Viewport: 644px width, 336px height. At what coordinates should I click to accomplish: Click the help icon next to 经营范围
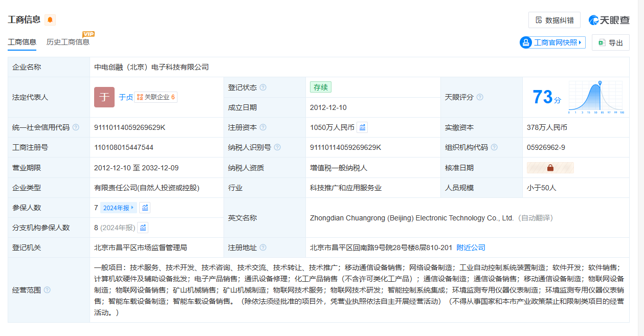pos(47,290)
